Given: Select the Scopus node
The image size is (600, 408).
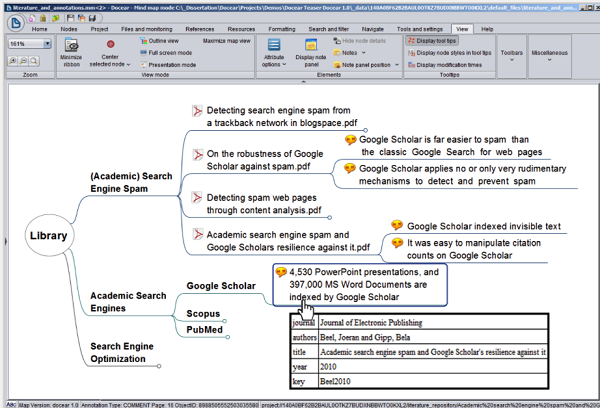Looking at the screenshot, I should pyautogui.click(x=203, y=313).
